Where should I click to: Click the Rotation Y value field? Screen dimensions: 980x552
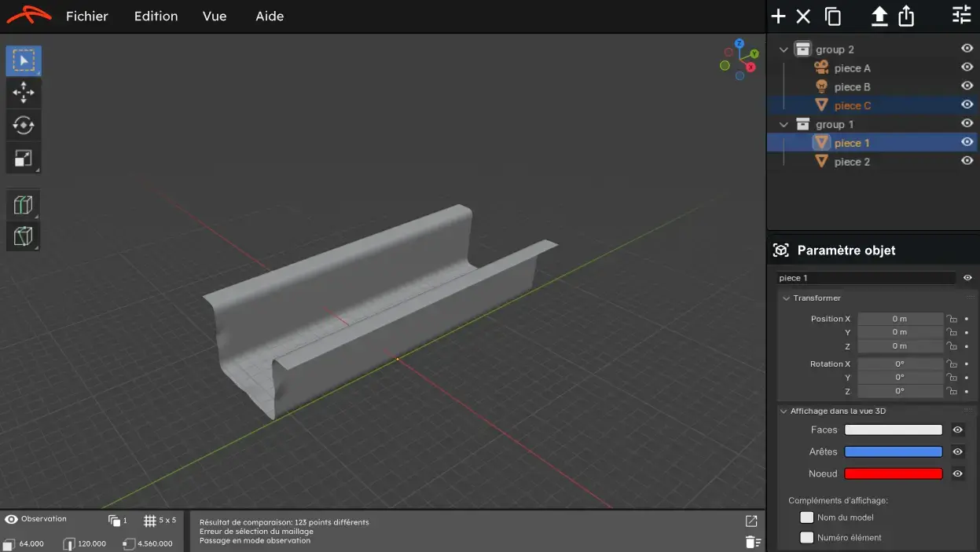click(900, 378)
